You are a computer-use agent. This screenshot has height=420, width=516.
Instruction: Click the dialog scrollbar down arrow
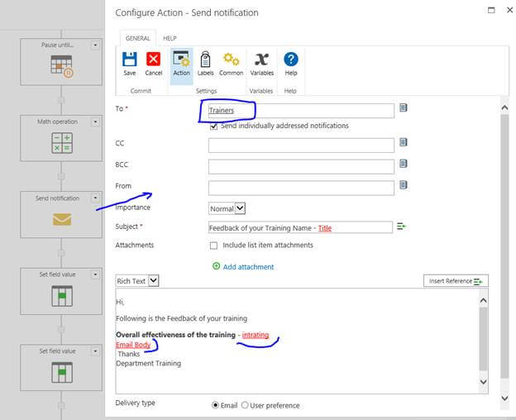504,399
